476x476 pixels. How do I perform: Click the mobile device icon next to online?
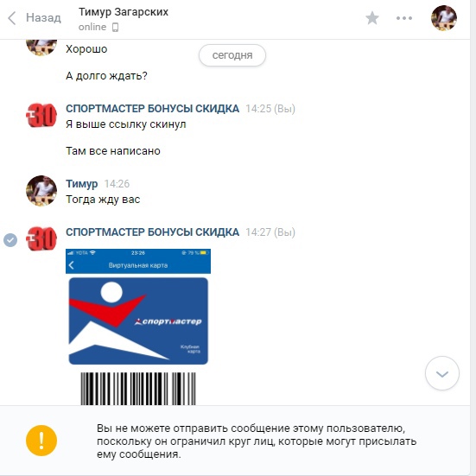116,28
